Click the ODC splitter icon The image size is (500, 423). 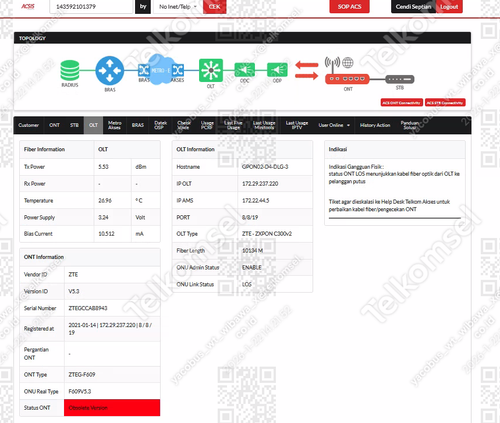(x=244, y=70)
